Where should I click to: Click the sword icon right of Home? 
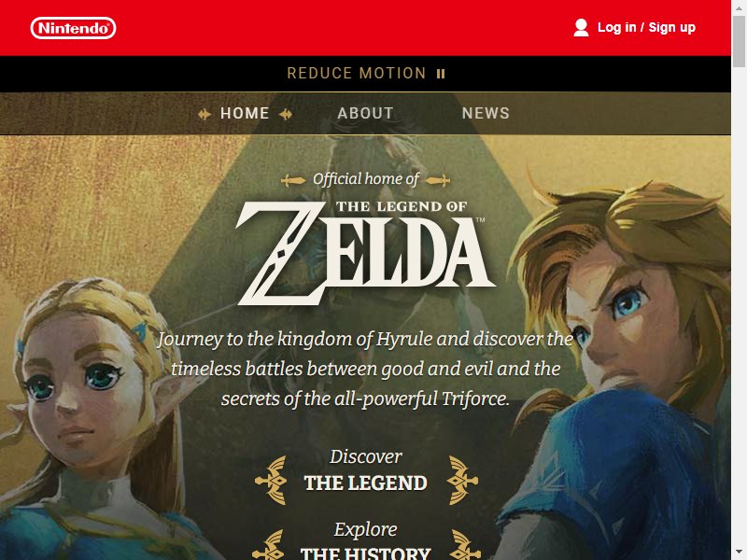286,114
